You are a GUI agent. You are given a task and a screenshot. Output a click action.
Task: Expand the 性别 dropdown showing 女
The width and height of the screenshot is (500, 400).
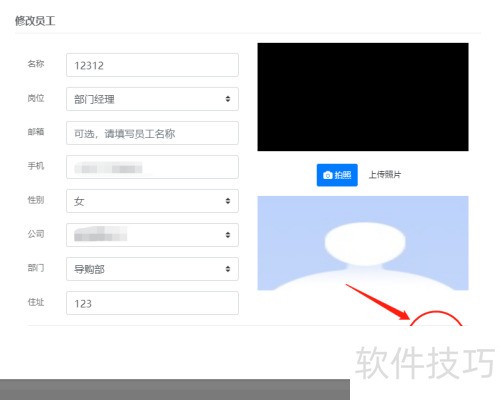pyautogui.click(x=152, y=201)
